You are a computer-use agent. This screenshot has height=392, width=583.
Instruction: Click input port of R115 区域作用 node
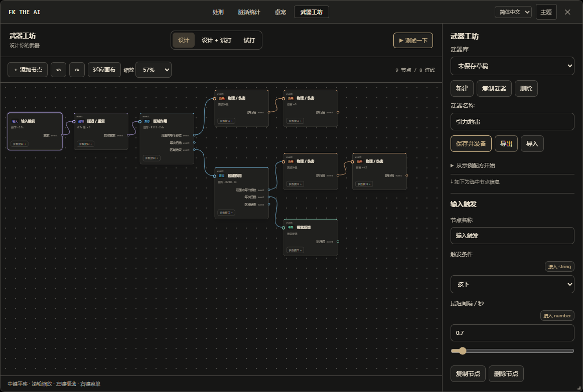point(140,121)
